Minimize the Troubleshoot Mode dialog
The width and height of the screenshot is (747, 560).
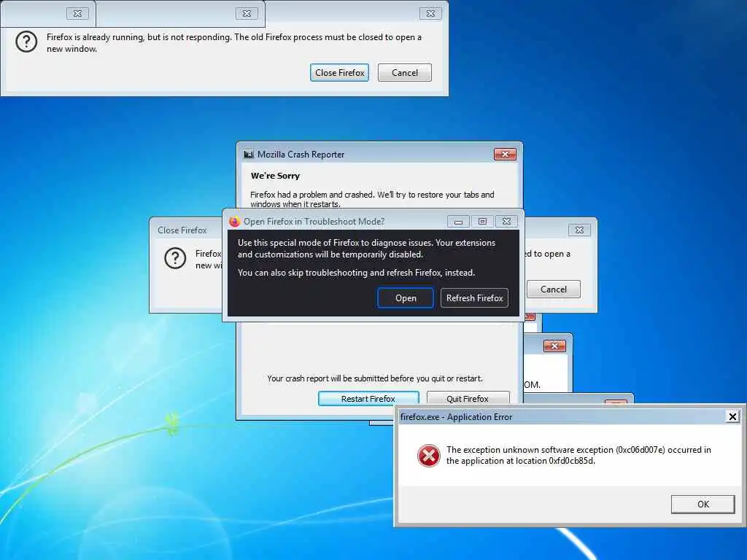pos(458,222)
